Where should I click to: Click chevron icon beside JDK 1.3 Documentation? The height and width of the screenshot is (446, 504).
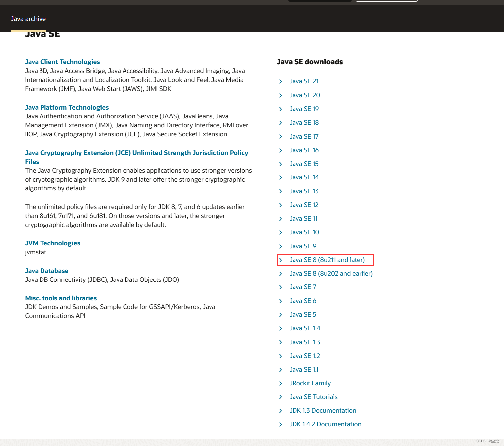[x=281, y=411]
